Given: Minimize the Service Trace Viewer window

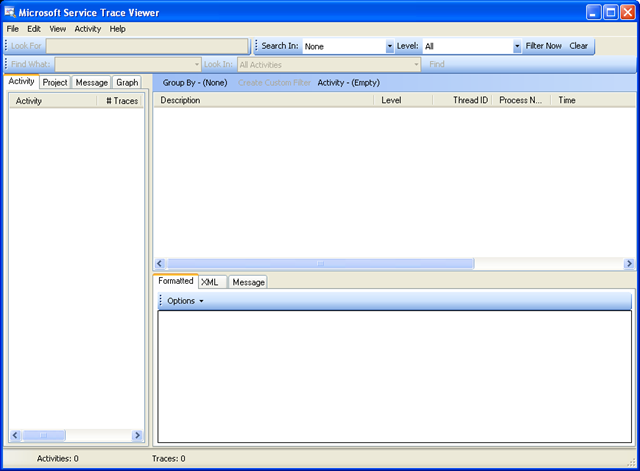Looking at the screenshot, I should (593, 12).
